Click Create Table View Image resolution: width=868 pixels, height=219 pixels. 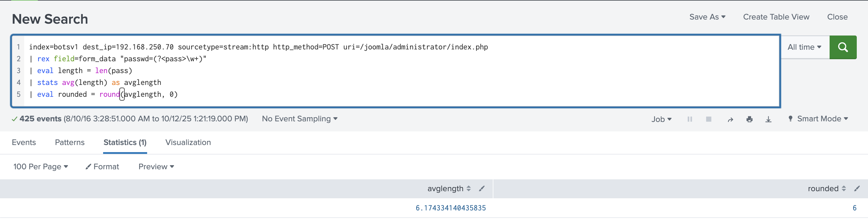(776, 17)
